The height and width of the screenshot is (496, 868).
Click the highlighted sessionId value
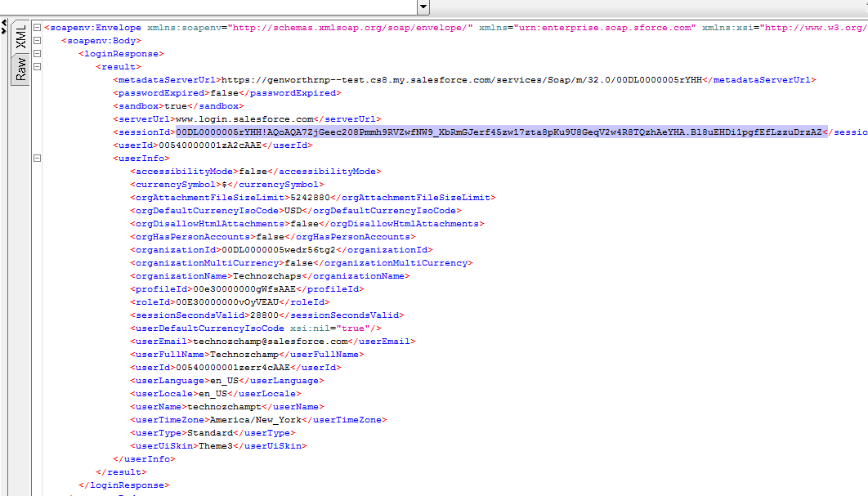(x=502, y=132)
